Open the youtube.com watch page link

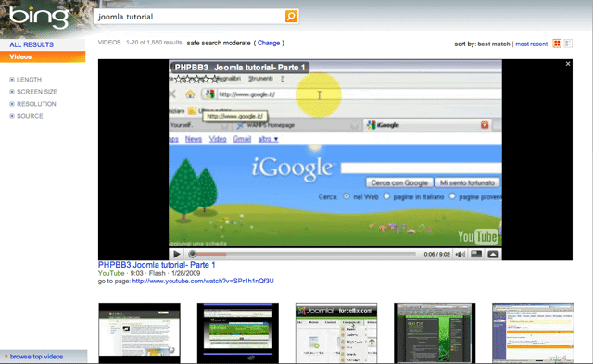(203, 281)
